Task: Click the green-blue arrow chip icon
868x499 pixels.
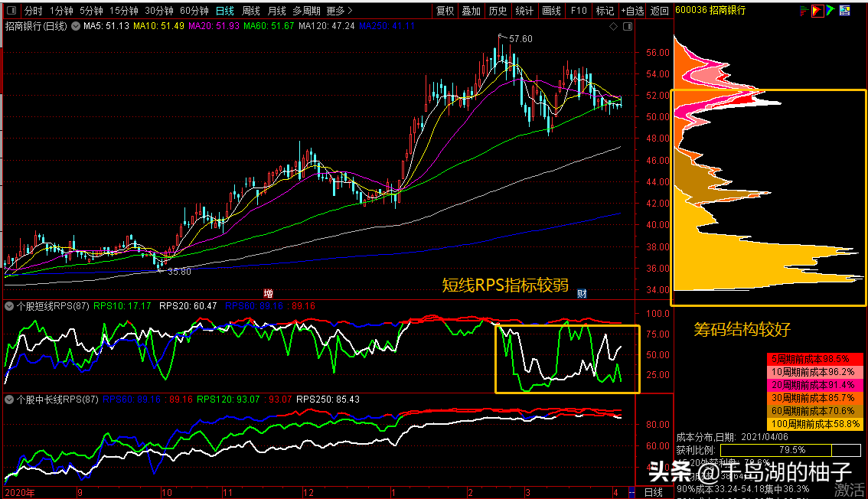Action: (830, 11)
